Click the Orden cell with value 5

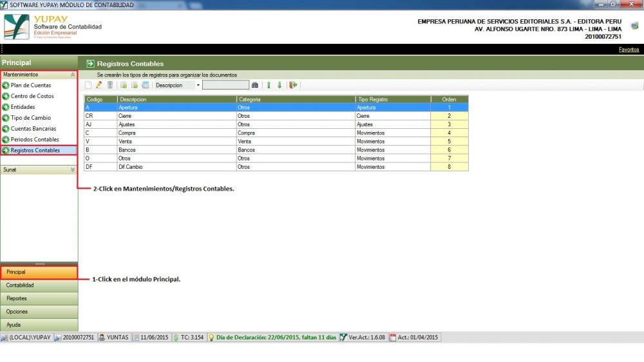pos(450,141)
